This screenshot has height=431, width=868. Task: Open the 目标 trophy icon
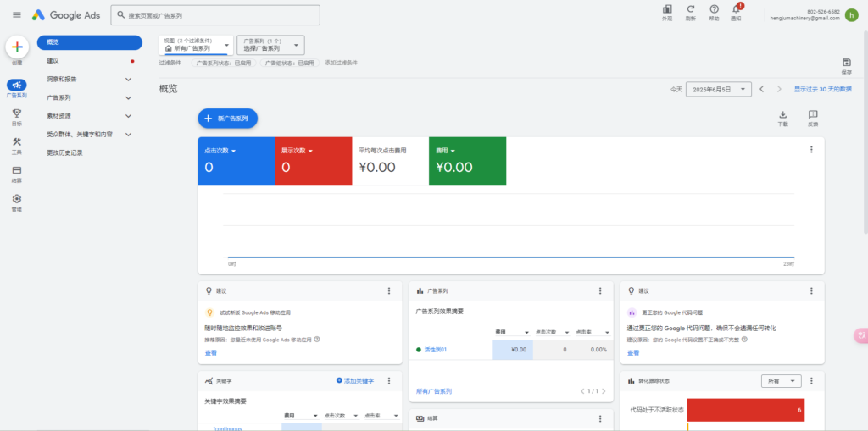click(17, 113)
